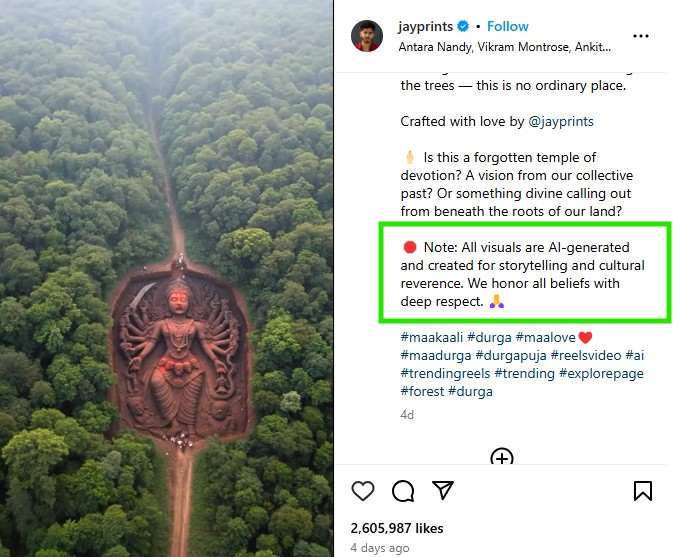Open jayprints profile picture avatar

click(x=367, y=36)
